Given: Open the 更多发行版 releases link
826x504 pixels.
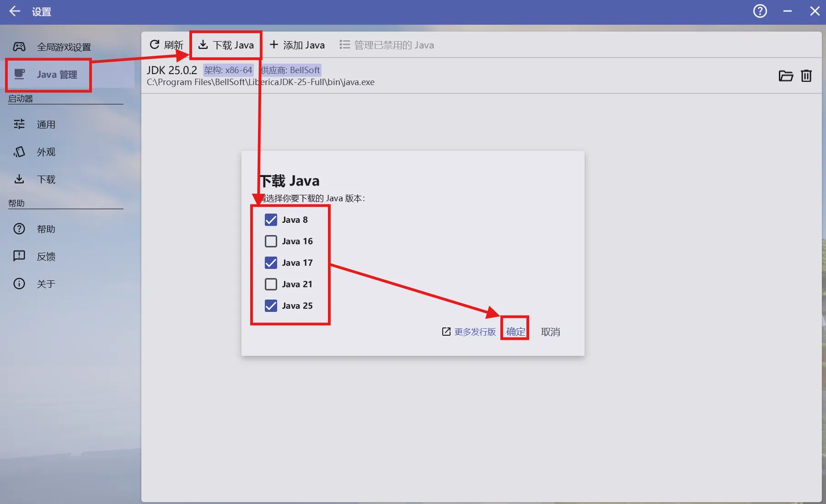Looking at the screenshot, I should pyautogui.click(x=474, y=332).
